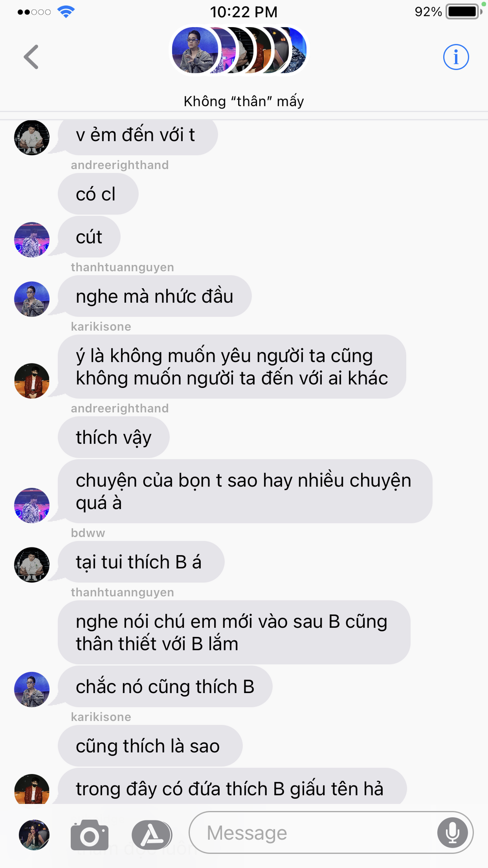Tap the back chevron arrow
The height and width of the screenshot is (868, 488).
[31, 57]
